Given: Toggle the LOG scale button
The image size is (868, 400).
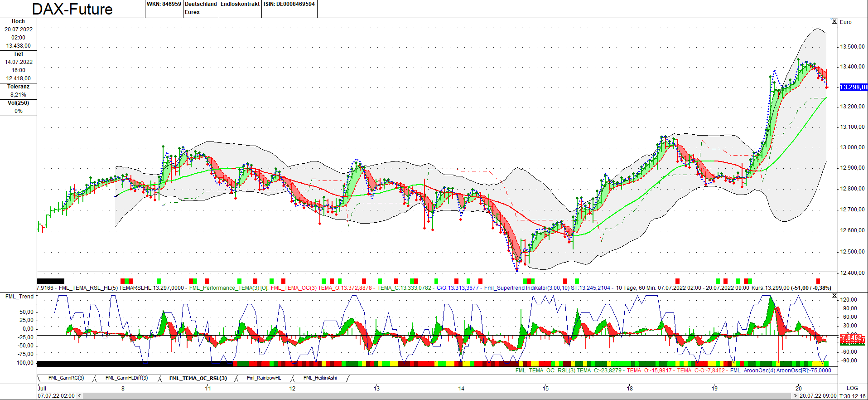Looking at the screenshot, I should point(852,388).
